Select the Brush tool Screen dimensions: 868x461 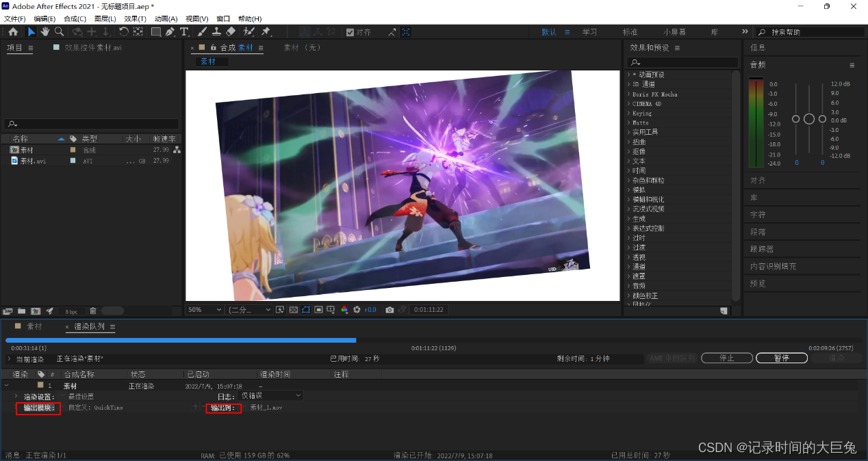[x=203, y=31]
